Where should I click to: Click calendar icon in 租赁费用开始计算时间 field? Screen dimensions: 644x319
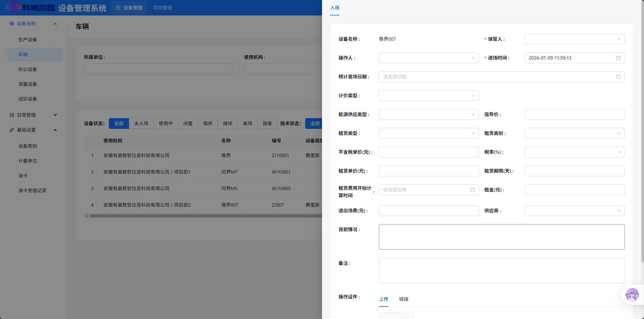(x=472, y=190)
